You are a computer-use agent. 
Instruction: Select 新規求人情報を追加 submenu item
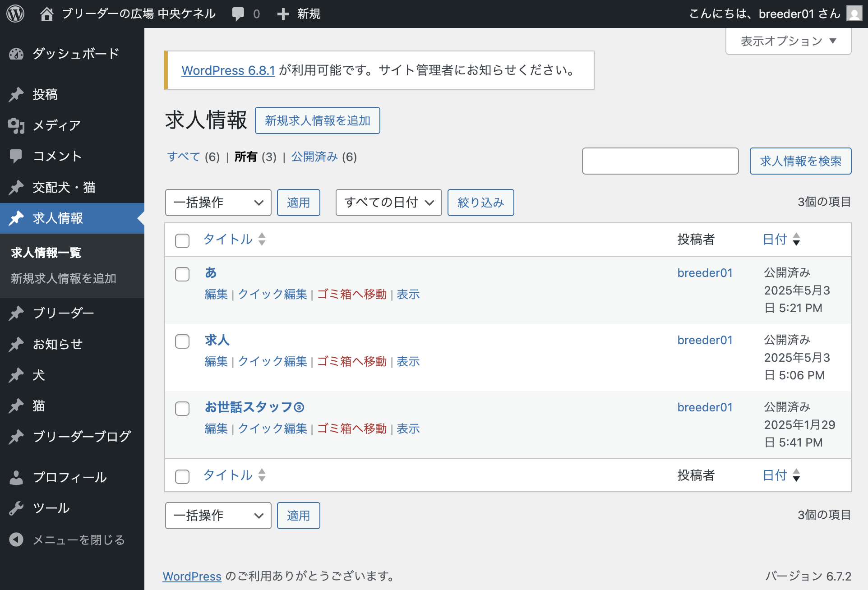coord(64,278)
